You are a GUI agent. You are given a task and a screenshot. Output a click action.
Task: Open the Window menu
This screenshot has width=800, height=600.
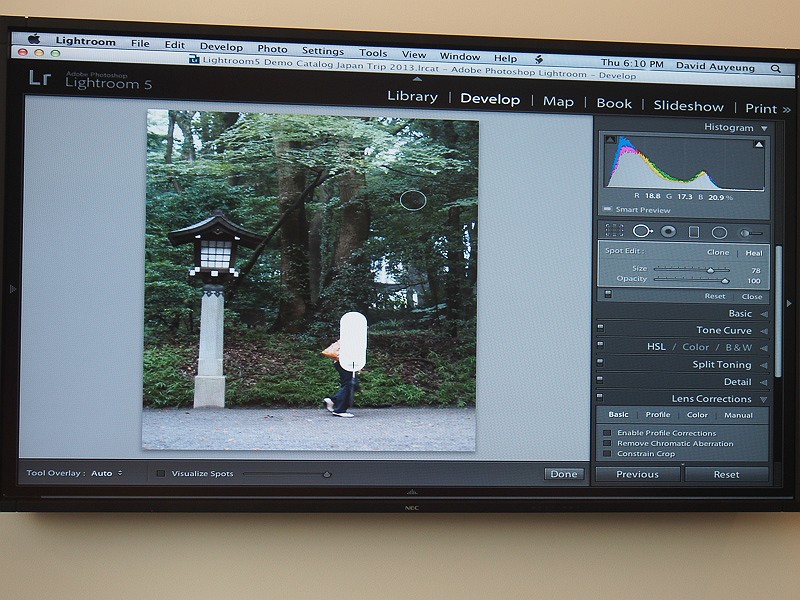click(460, 56)
